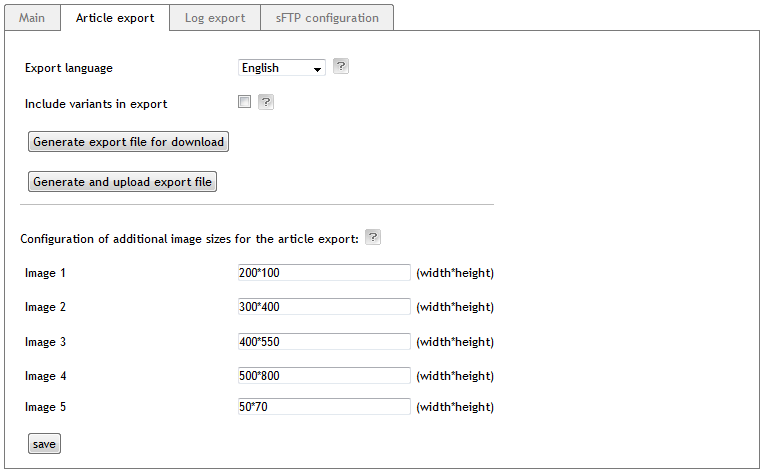Switch to the Main tab

tap(32, 18)
